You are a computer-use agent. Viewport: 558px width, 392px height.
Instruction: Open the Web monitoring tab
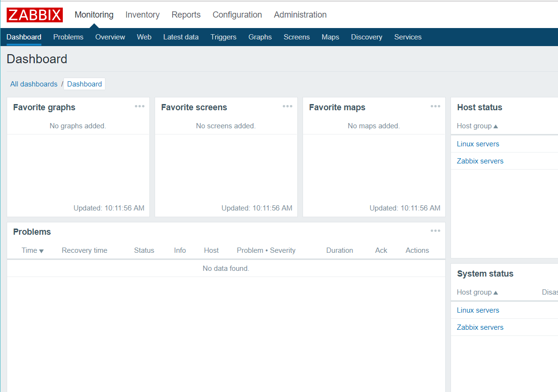pos(144,37)
